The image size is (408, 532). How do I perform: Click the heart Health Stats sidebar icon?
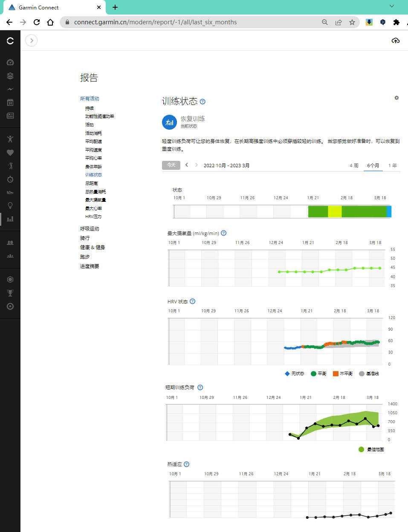pyautogui.click(x=10, y=153)
